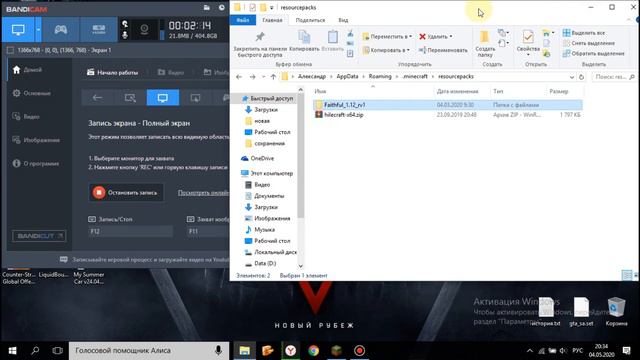Go back in Explorer navigation
The image size is (640, 360).
click(x=239, y=77)
